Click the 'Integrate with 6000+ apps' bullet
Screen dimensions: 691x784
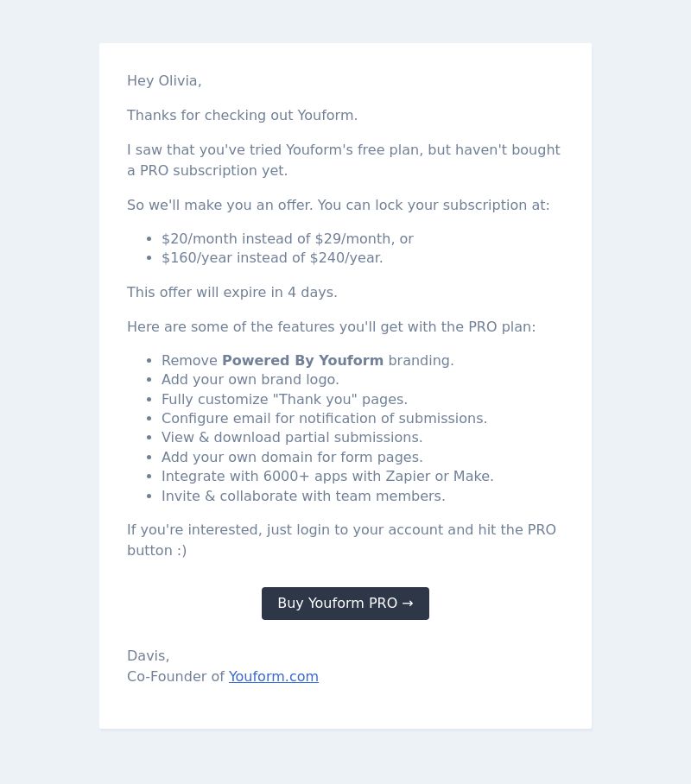point(327,477)
